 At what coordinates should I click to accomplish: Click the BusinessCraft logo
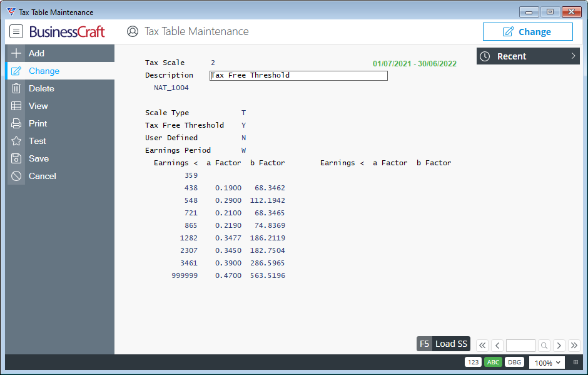[x=67, y=31]
